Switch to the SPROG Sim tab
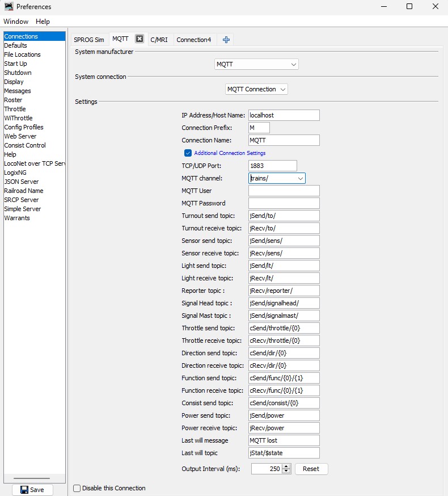The height and width of the screenshot is (496, 448). (89, 40)
